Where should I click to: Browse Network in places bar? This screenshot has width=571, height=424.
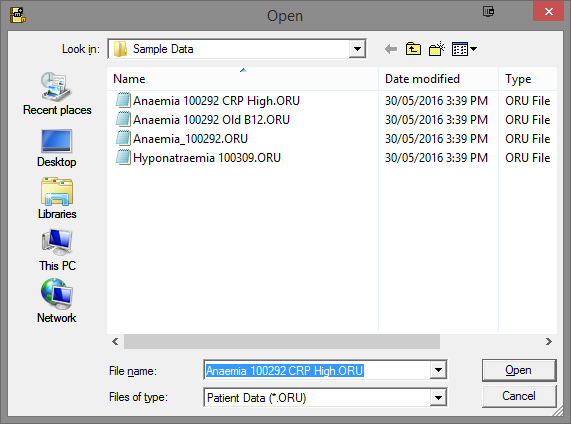tap(57, 301)
